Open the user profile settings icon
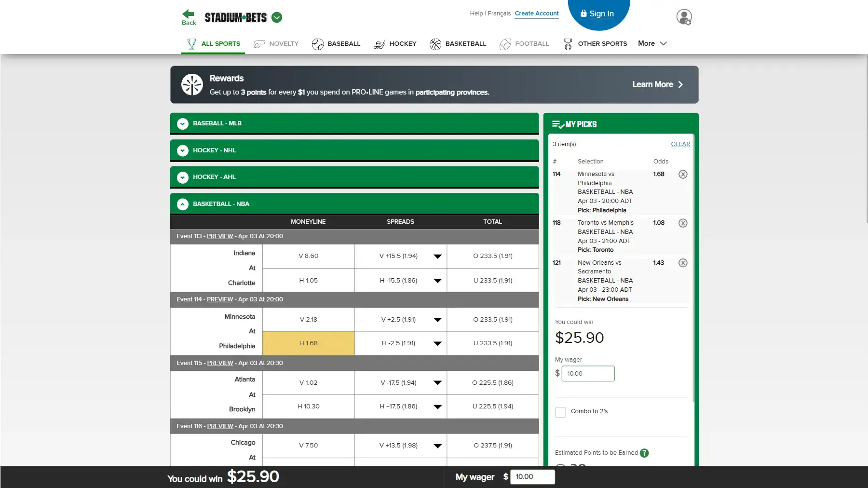 click(x=684, y=17)
